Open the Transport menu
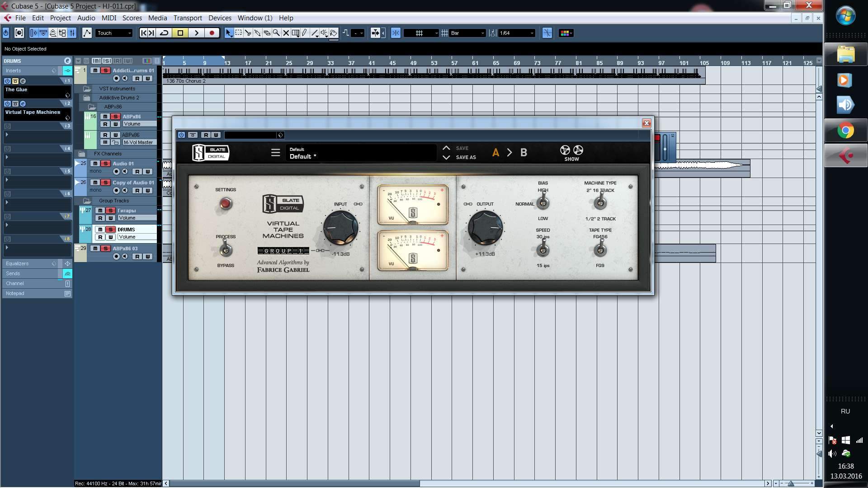868x488 pixels. [188, 18]
